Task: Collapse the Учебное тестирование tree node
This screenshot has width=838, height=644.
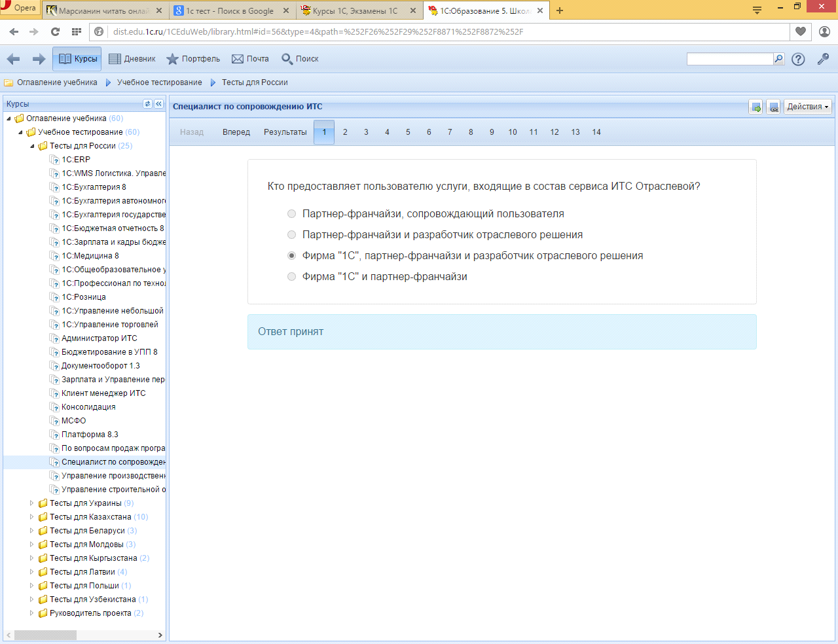Action: (x=20, y=132)
